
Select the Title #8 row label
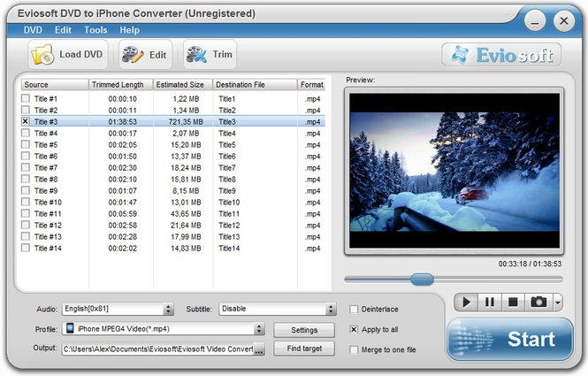pyautogui.click(x=46, y=180)
